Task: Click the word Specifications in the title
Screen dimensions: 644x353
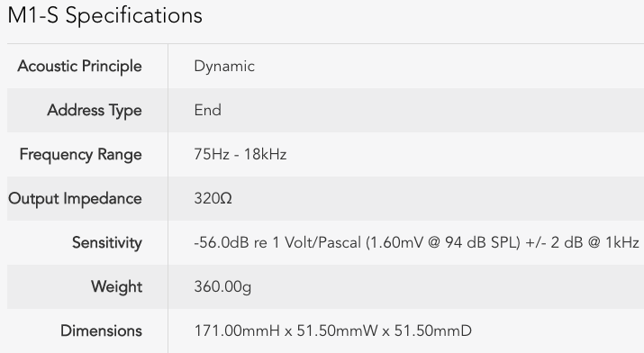Action: [x=134, y=16]
